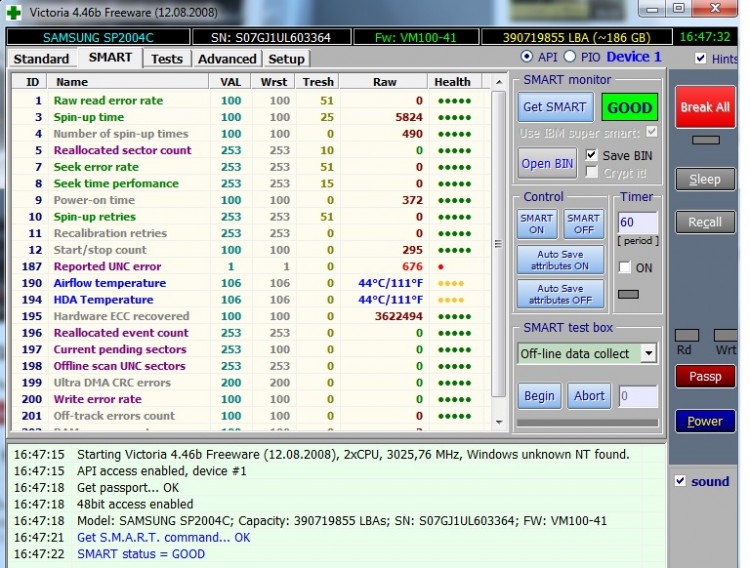The image size is (750, 568).
Task: Open the Advanced tab
Action: point(227,59)
